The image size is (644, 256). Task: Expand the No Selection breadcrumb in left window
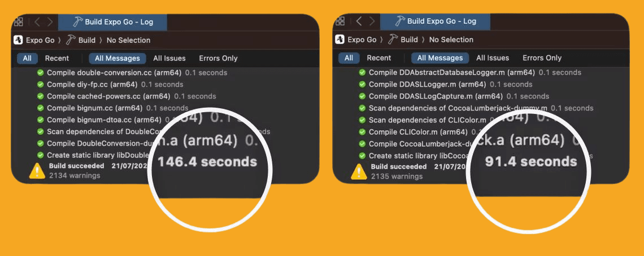(128, 40)
